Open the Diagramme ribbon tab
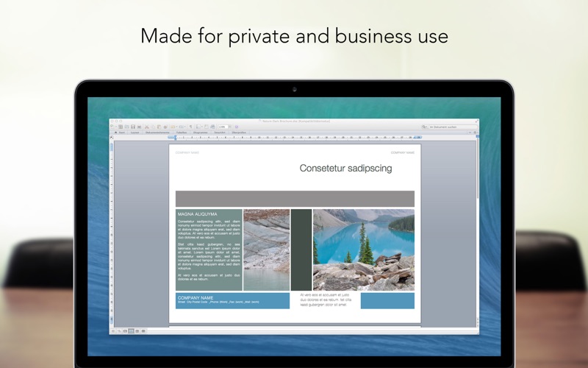Viewport: 588px width, 368px height. (200, 132)
